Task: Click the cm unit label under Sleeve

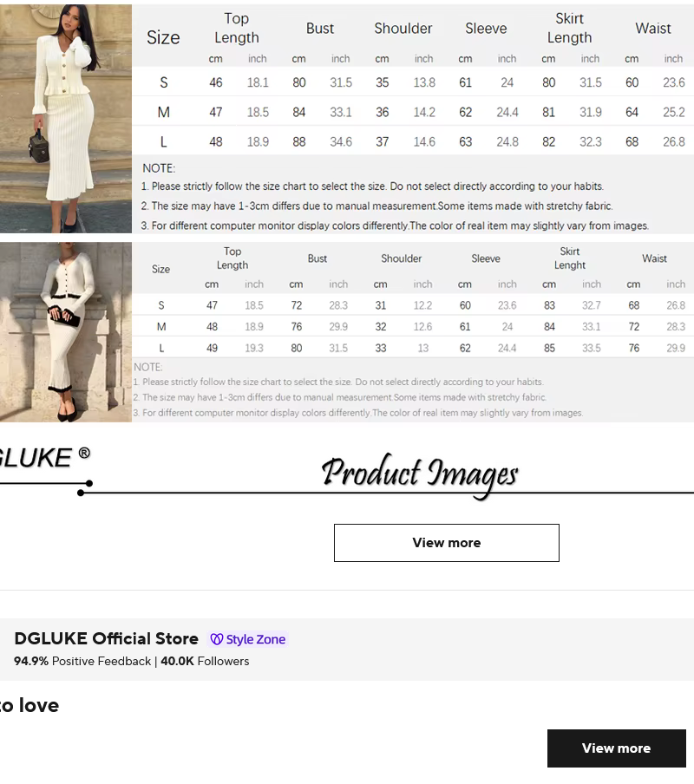Action: click(x=465, y=59)
